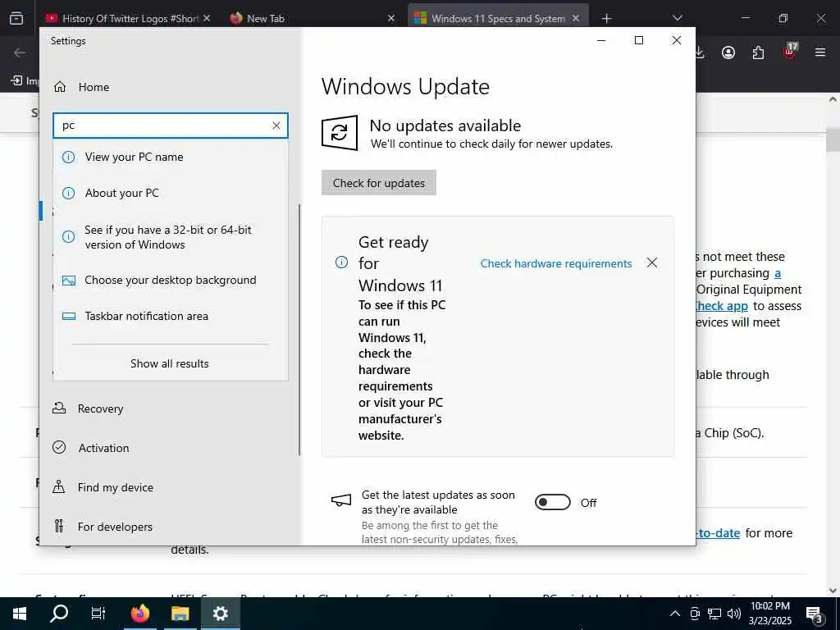Toggle 'Get the latest updates' switch
Image resolution: width=840 pixels, height=630 pixels.
tap(553, 503)
